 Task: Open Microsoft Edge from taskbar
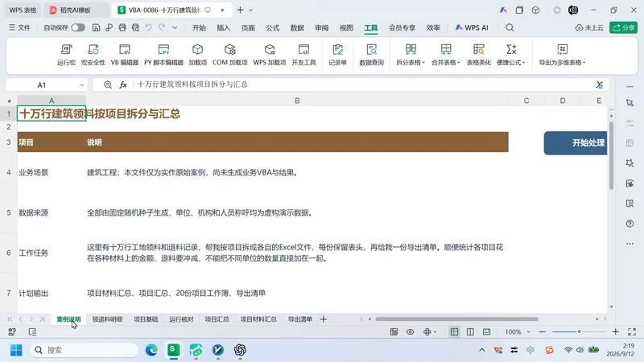click(151, 350)
